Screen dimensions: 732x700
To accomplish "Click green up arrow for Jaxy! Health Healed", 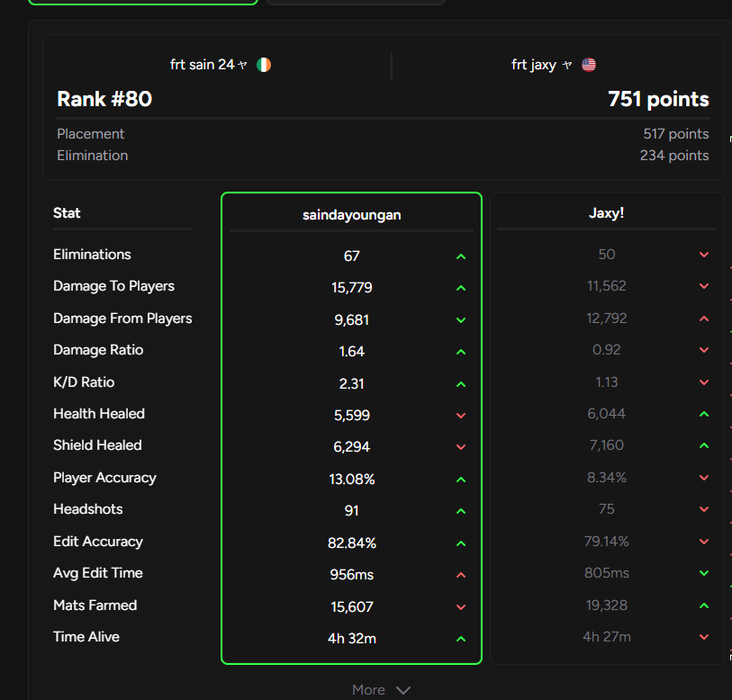I will pyautogui.click(x=704, y=414).
